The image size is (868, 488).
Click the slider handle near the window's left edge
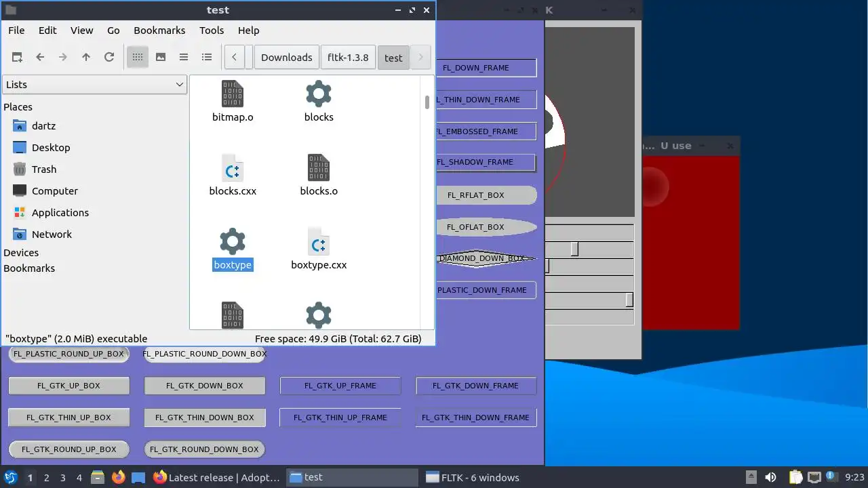547,266
